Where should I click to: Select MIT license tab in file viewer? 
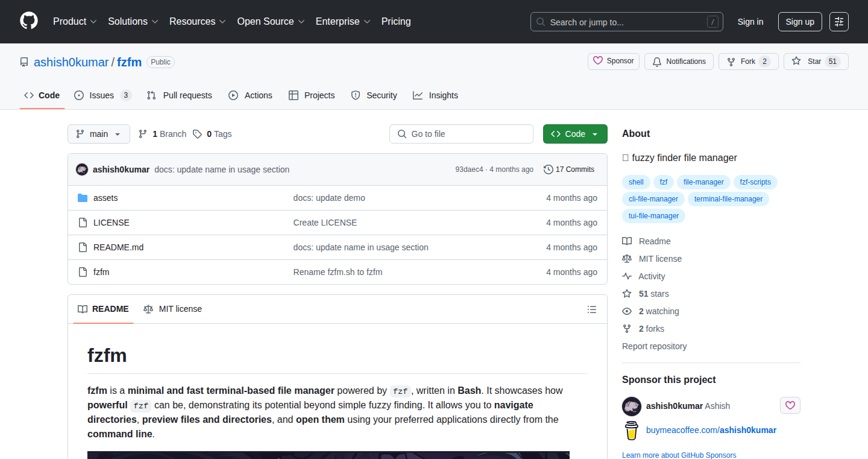pos(173,309)
